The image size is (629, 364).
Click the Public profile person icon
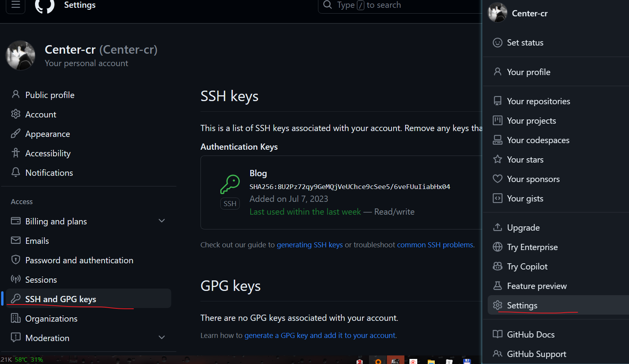pyautogui.click(x=16, y=94)
